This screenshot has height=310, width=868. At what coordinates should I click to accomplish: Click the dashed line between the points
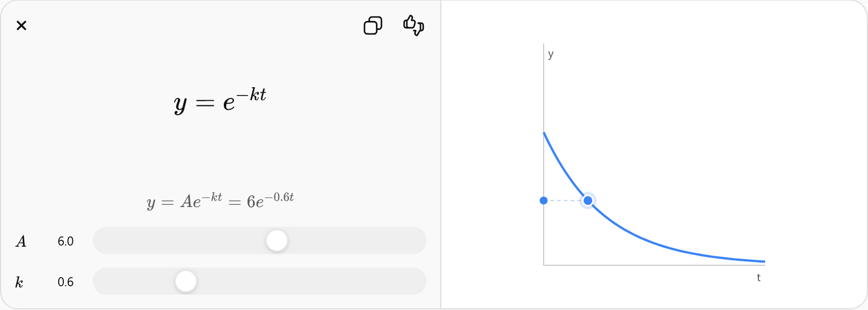pyautogui.click(x=564, y=200)
